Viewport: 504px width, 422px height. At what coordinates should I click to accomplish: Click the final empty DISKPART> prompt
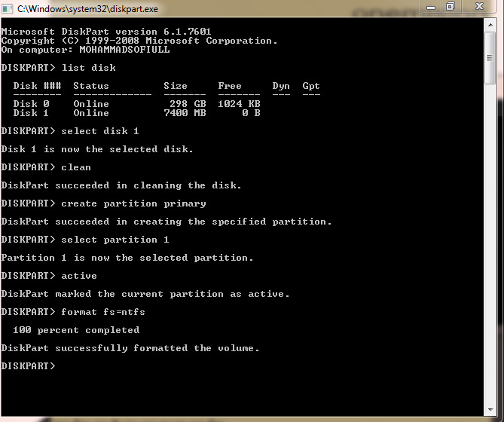[29, 366]
